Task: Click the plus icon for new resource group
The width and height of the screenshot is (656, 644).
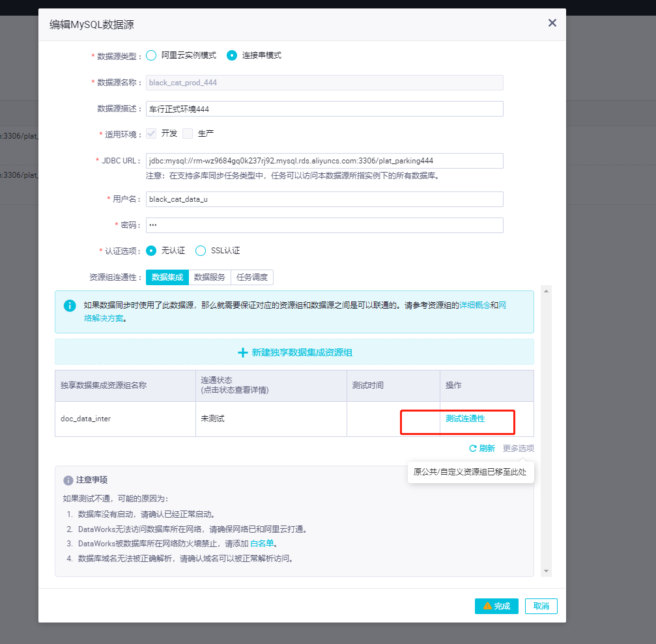Action: [242, 352]
